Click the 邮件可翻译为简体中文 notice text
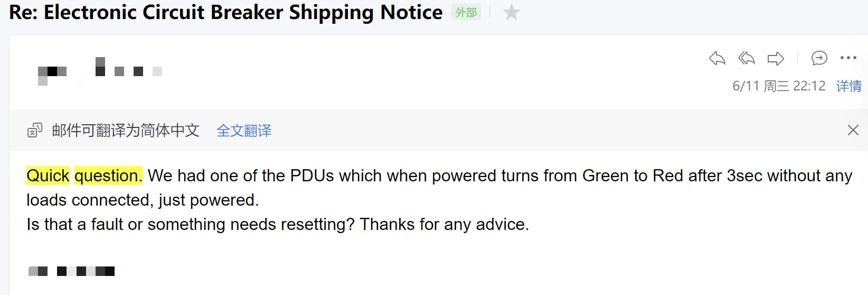 pos(126,131)
